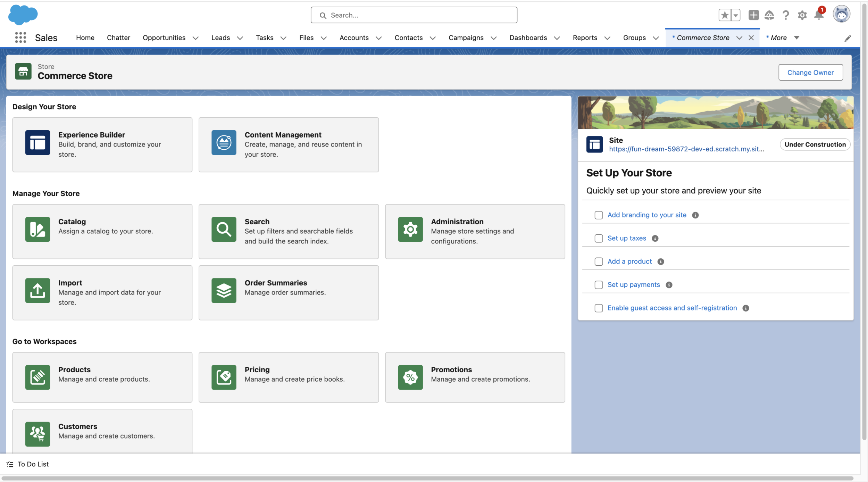Click the edit navigation pencil icon

848,38
